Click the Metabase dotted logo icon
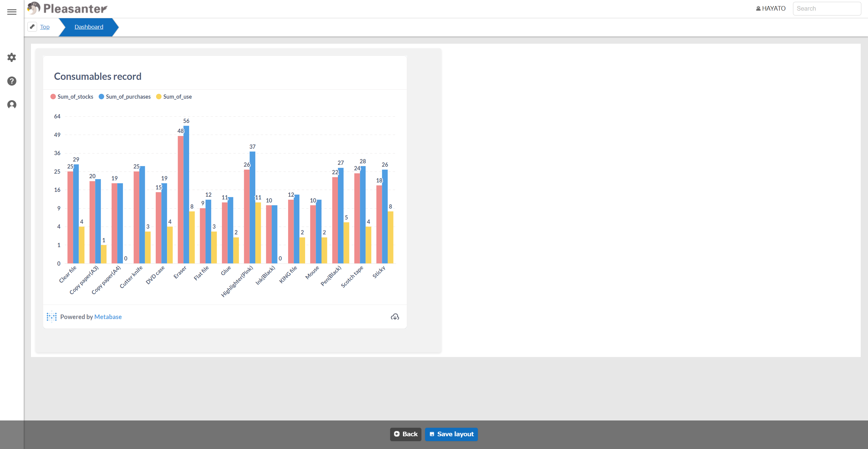The image size is (868, 449). pyautogui.click(x=52, y=317)
